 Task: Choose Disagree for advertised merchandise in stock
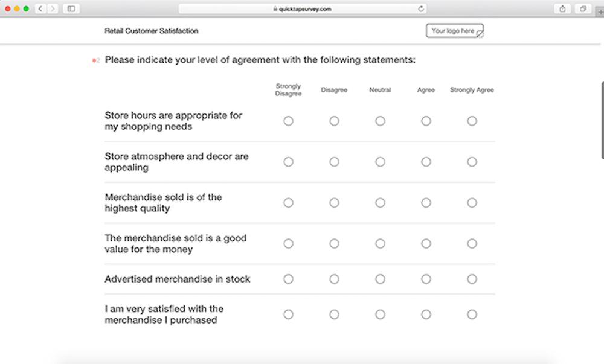click(334, 279)
